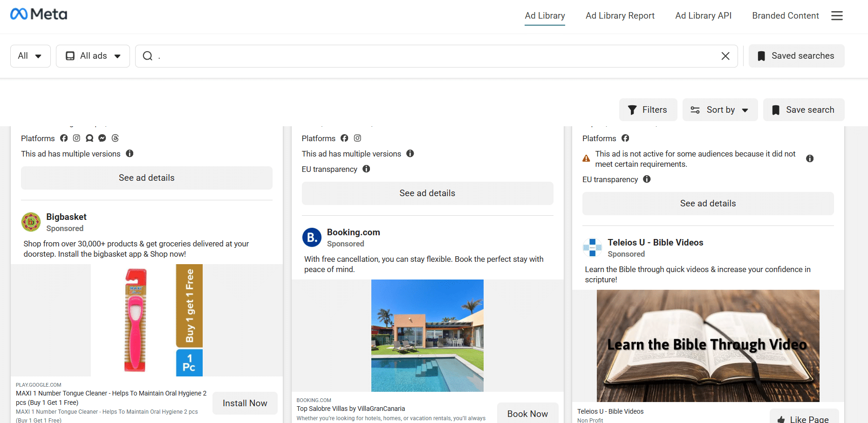Click Messenger platform icon in first ad card
868x423 pixels.
(102, 138)
